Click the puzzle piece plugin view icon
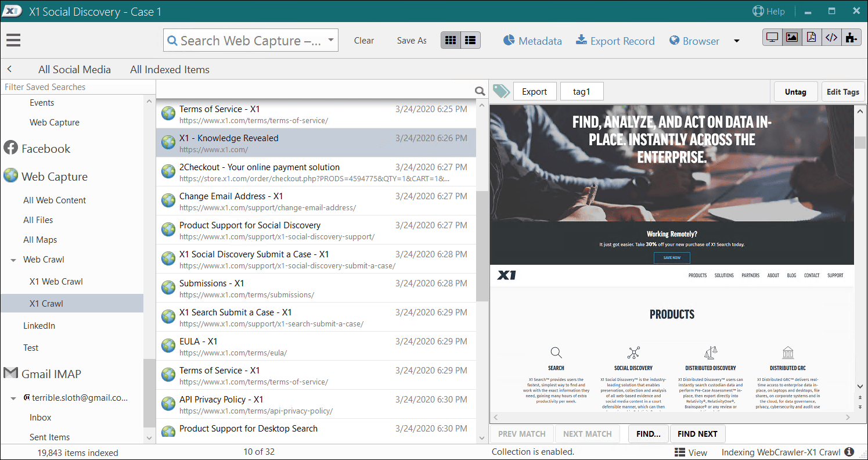868x460 pixels. (851, 37)
